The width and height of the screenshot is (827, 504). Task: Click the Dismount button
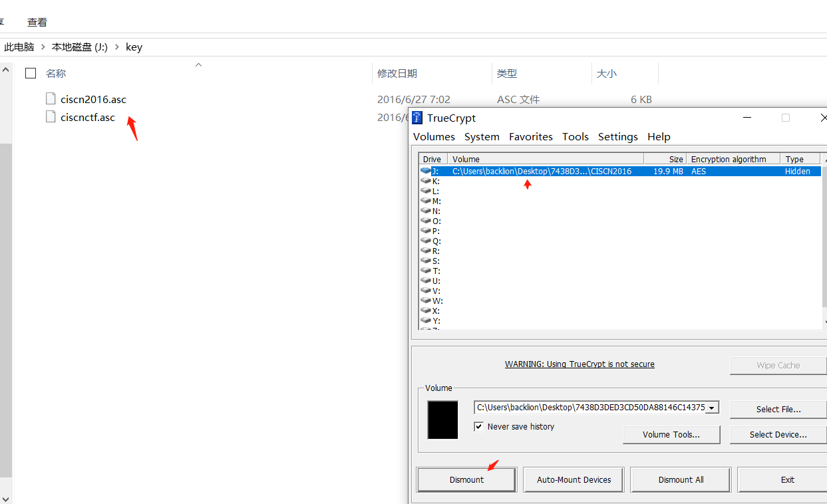click(466, 479)
